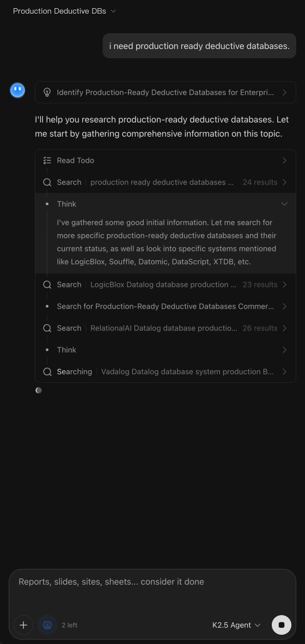305x644 pixels.
Task: Collapse the expanded Think section chevron
Action: [x=284, y=204]
